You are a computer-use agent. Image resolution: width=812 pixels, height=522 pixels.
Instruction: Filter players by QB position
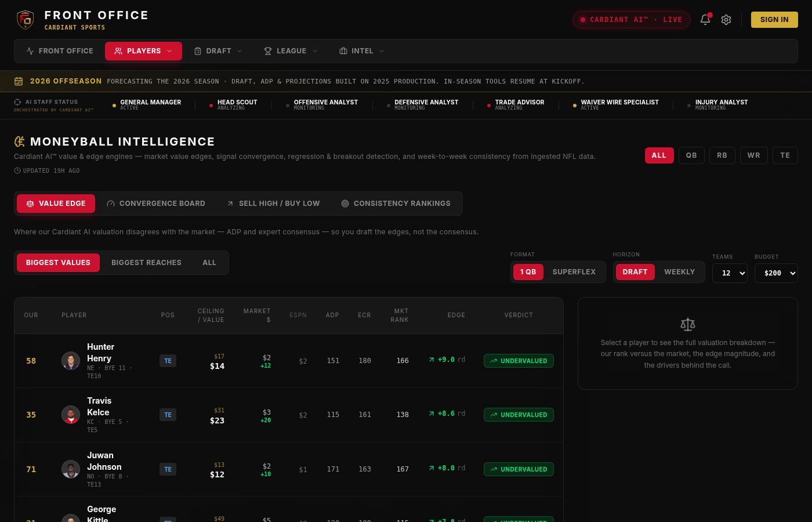(x=691, y=155)
